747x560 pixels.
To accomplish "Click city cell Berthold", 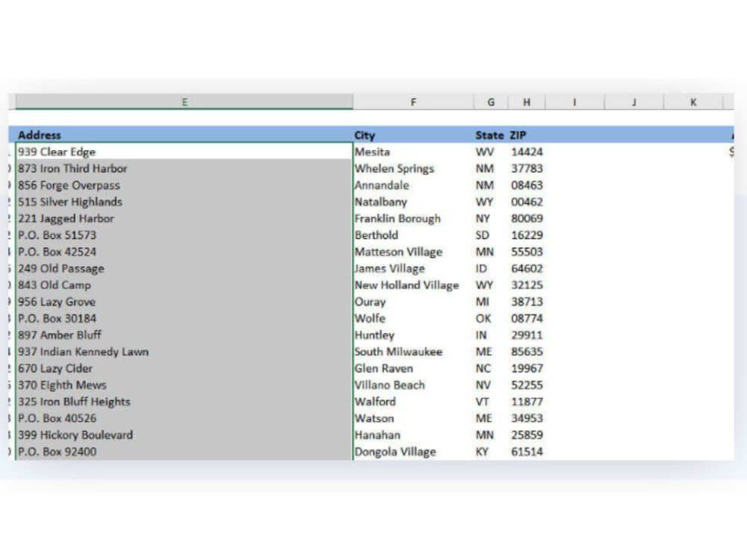I will [413, 234].
